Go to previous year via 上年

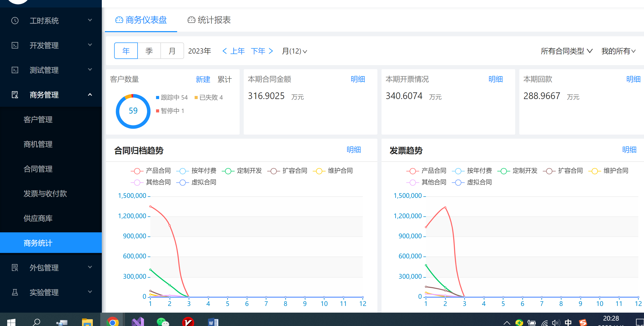point(233,51)
